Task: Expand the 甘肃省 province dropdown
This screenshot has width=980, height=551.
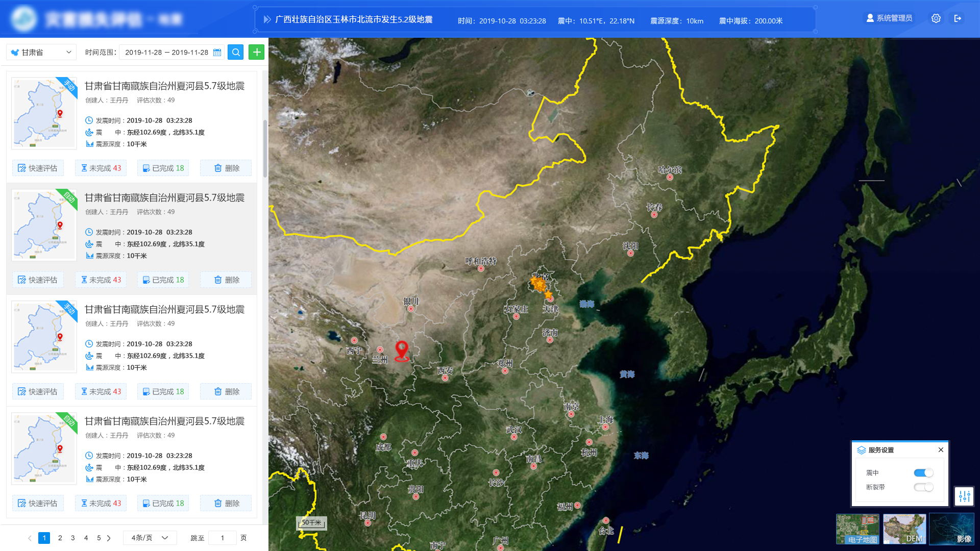Action: 42,52
